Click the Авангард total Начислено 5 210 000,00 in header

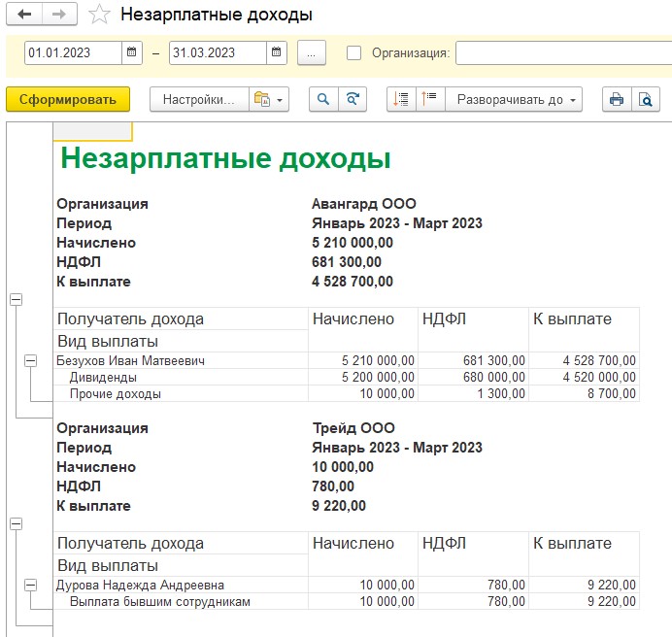[353, 243]
